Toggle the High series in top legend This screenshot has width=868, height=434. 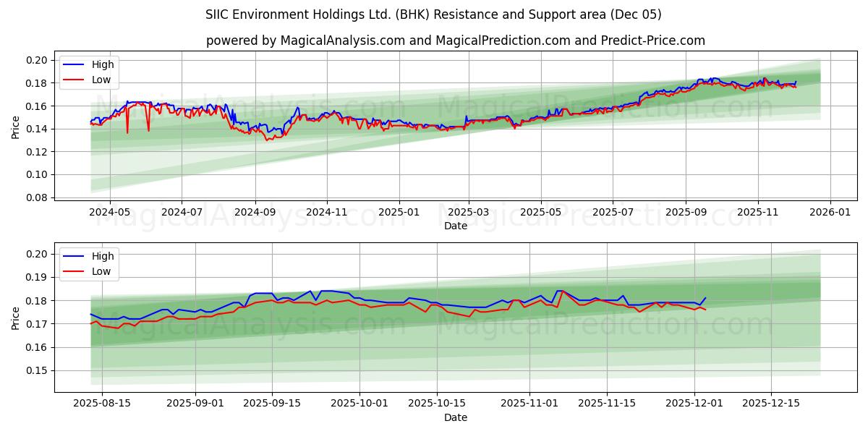tap(103, 64)
